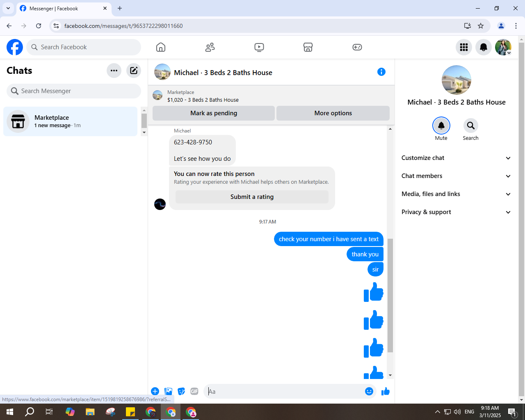Go back to previous page
Image resolution: width=525 pixels, height=420 pixels.
pos(9,26)
